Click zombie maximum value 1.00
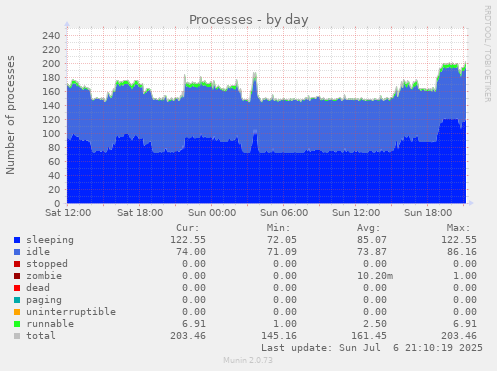 point(465,276)
